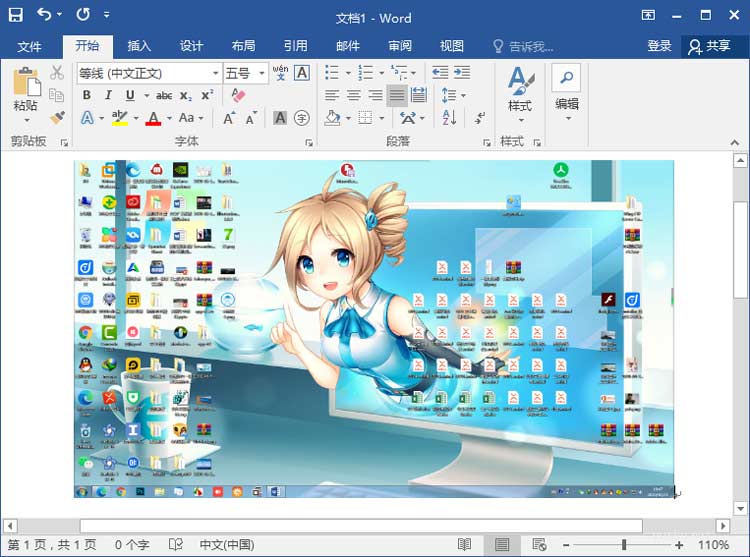The height and width of the screenshot is (557, 750).
Task: Toggle strikethrough text formatting
Action: point(163,95)
